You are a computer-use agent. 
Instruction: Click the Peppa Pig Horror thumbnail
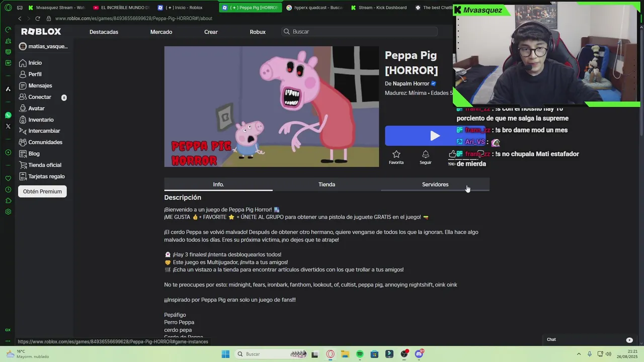[271, 107]
